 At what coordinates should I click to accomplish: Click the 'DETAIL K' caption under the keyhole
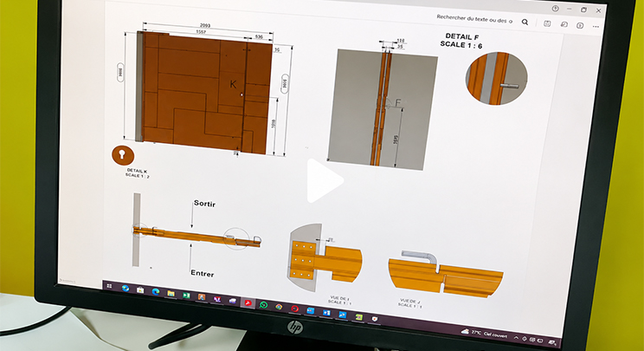(137, 170)
